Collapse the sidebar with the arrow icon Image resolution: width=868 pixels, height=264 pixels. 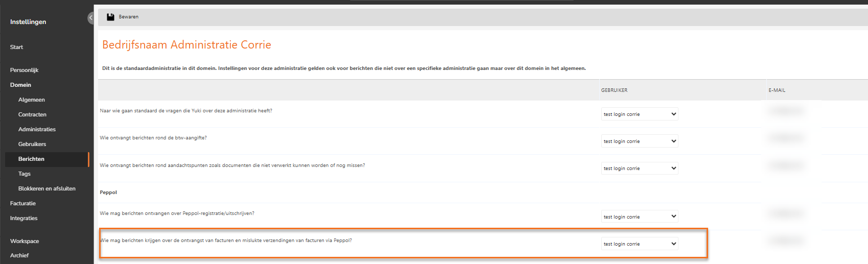(90, 18)
